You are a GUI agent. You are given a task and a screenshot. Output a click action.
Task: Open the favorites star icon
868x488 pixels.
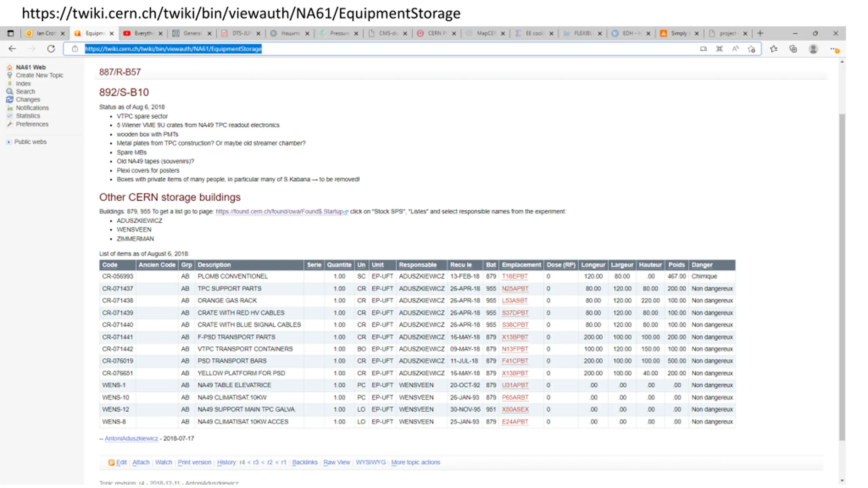pos(773,49)
